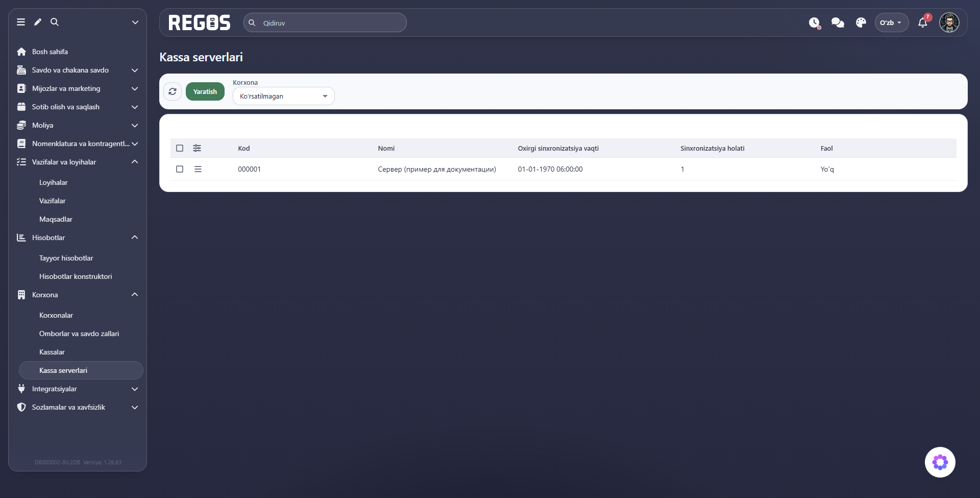The height and width of the screenshot is (498, 980).
Task: Open the purple flower assistant button
Action: pyautogui.click(x=940, y=462)
